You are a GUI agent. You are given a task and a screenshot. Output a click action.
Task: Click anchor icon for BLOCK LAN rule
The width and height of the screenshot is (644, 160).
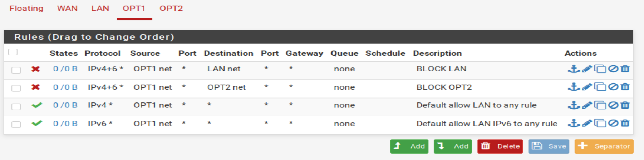point(574,69)
